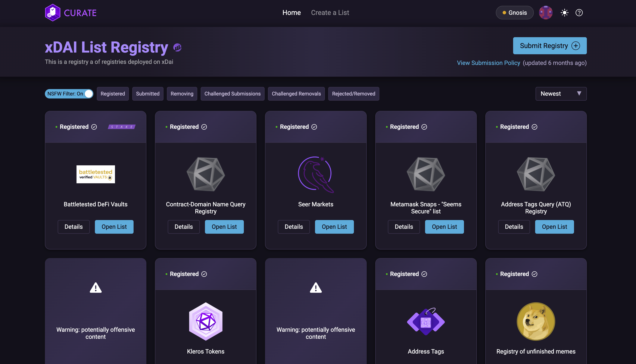Viewport: 636px width, 364px height.
Task: Open the wallet avatar icon
Action: click(545, 13)
